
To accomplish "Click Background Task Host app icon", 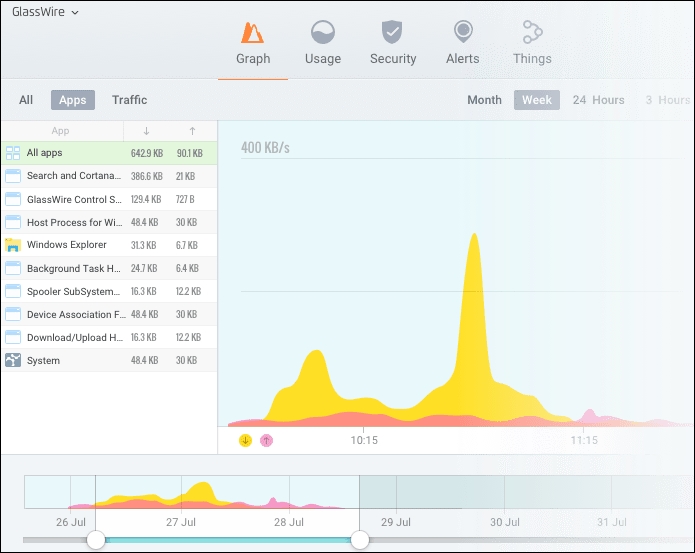I will point(13,268).
